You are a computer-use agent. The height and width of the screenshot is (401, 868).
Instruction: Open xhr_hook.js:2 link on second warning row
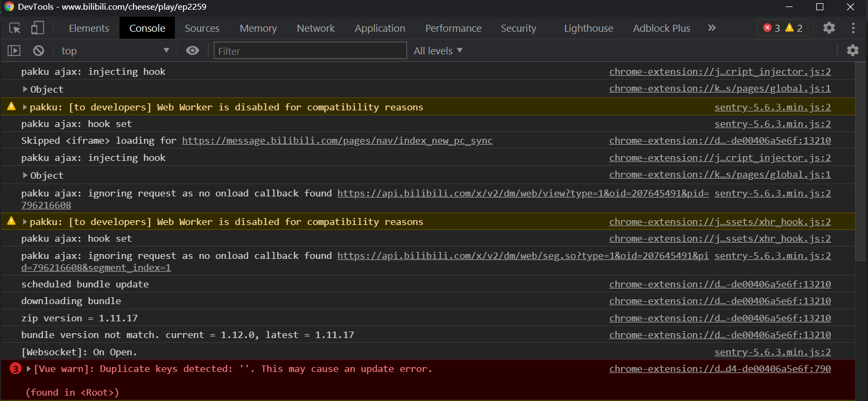point(719,222)
